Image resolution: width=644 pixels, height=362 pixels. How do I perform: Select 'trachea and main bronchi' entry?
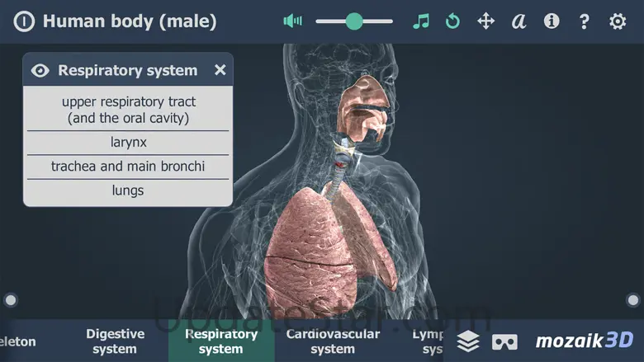pos(128,167)
